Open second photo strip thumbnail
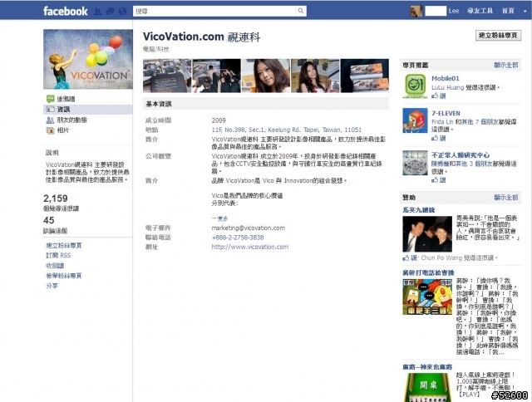 click(x=216, y=76)
